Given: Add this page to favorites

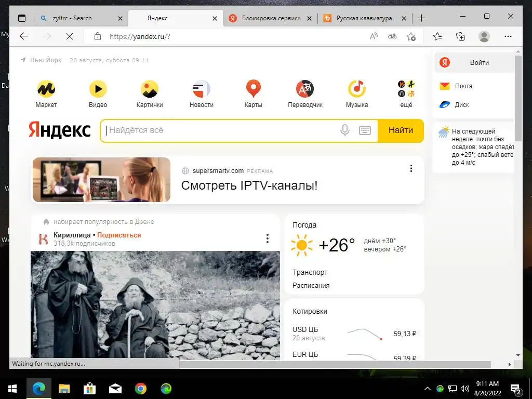Looking at the screenshot, I should pos(411,36).
